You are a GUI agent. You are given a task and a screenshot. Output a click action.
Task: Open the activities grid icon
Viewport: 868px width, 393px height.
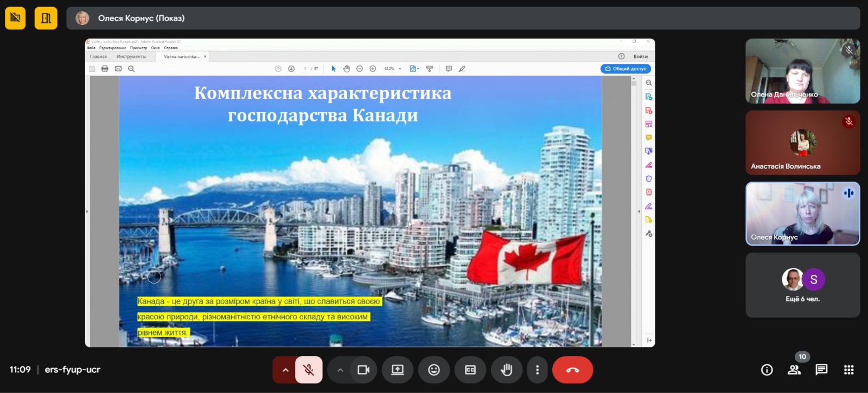(849, 370)
